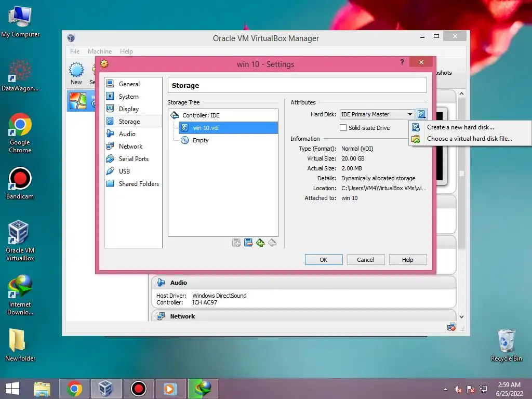Open Bandicam desktop shortcut
The image size is (532, 399).
point(20,183)
